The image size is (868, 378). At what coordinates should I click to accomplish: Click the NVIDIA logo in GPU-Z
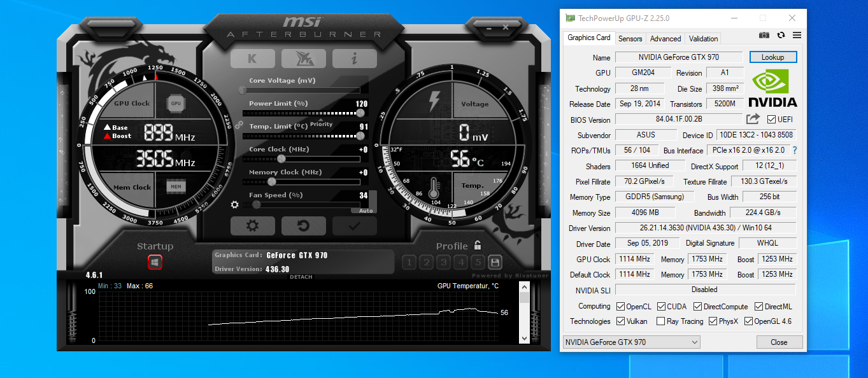tap(772, 88)
